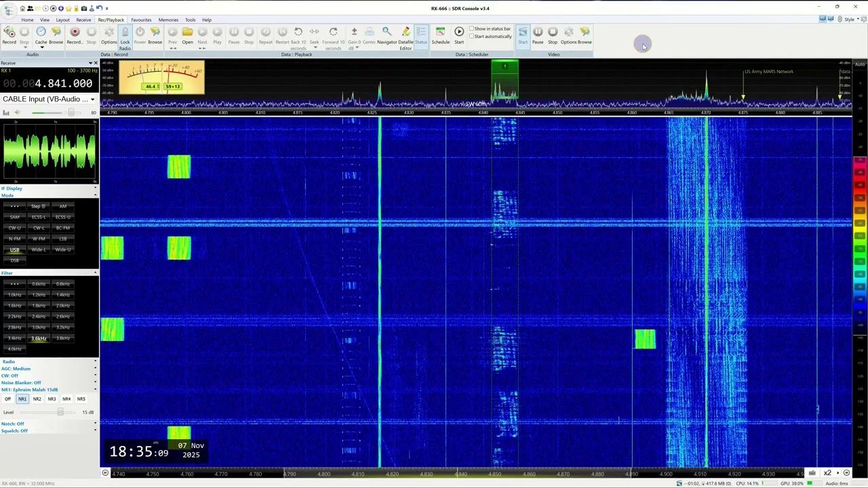Click the Auto button on the spectrum scale
The height and width of the screenshot is (488, 868).
coord(860,64)
